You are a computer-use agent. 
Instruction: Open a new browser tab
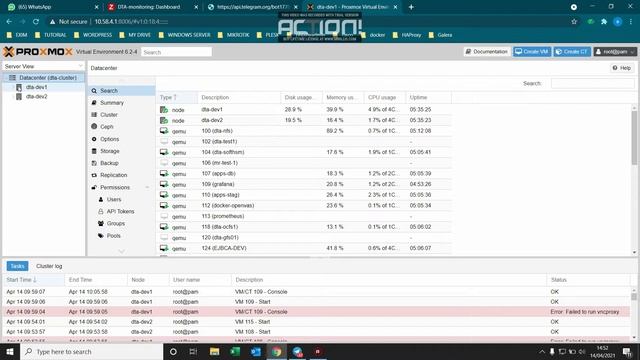411,7
